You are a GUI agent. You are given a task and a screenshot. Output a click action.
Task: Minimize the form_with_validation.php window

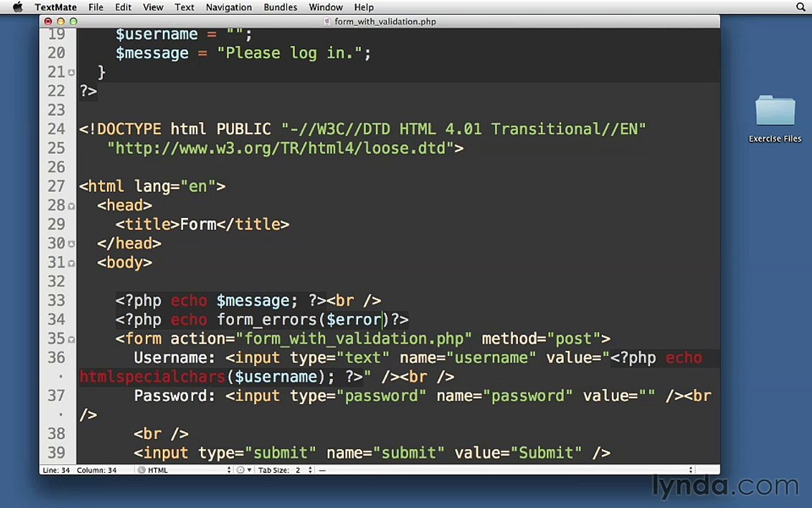(61, 21)
